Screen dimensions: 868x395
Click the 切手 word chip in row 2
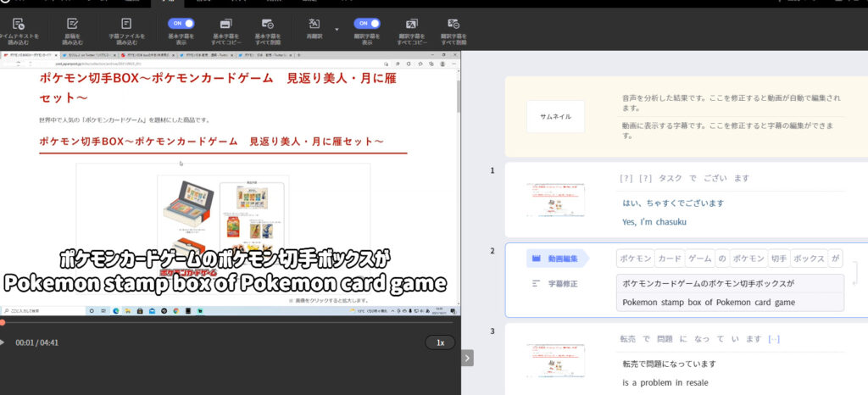pos(778,259)
